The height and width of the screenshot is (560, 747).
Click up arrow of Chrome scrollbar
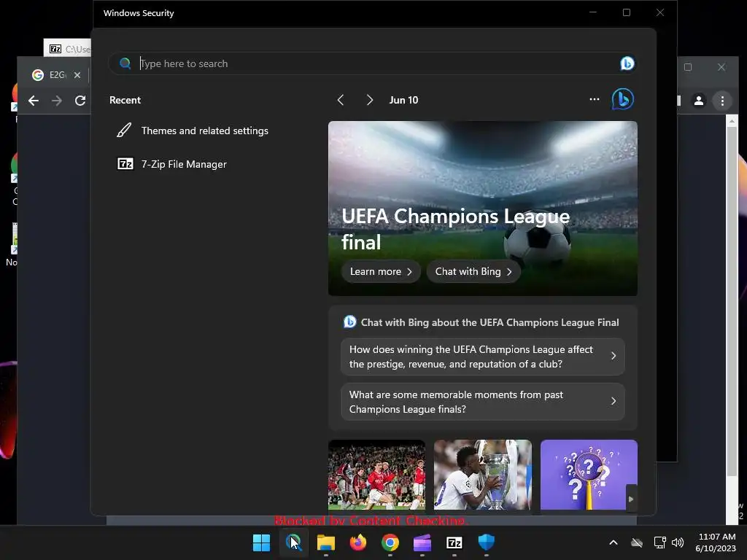pos(732,122)
